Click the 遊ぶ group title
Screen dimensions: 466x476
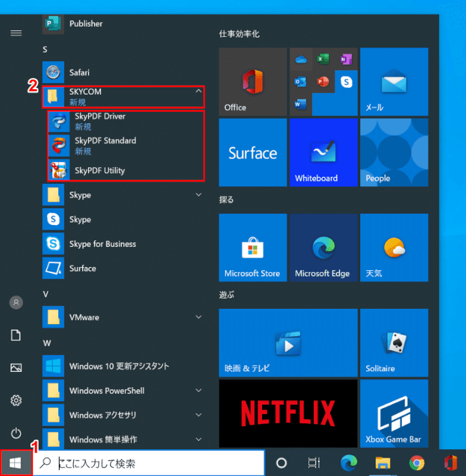point(226,295)
